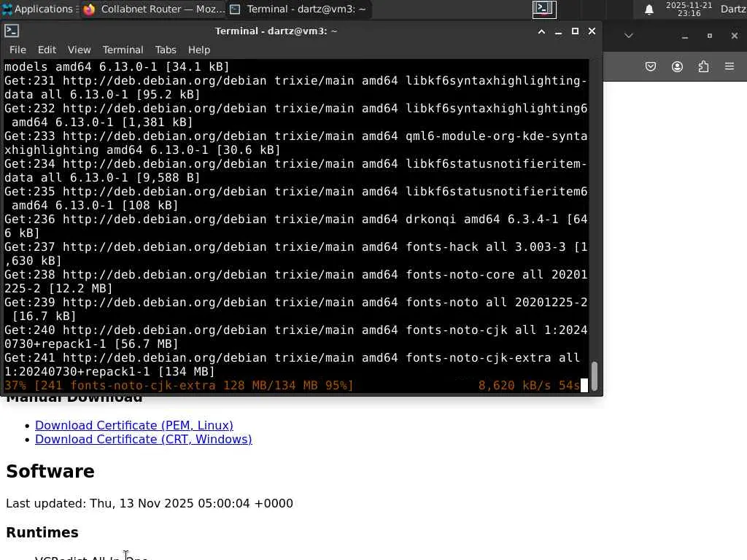Click the Get:237 fonts-hack package line

(296, 254)
